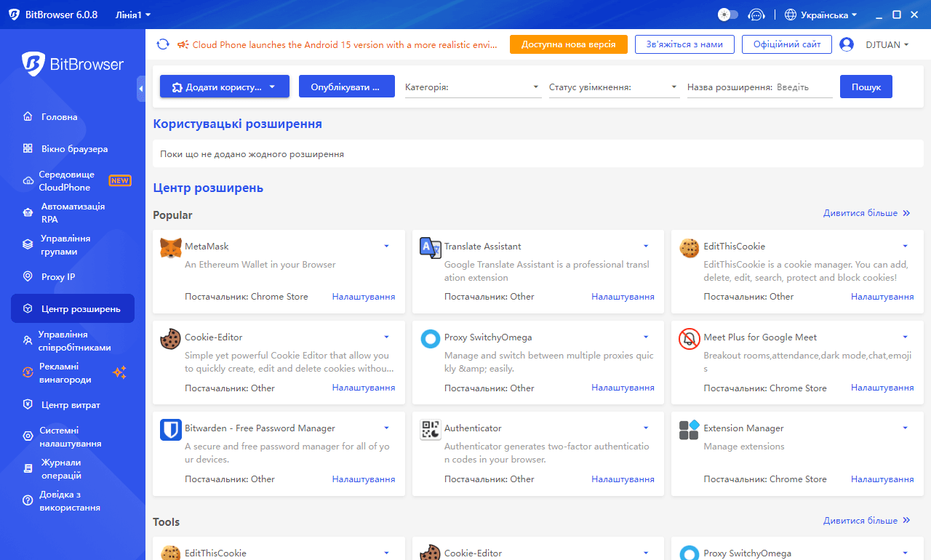Open Системні налаштування in sidebar

(x=73, y=436)
